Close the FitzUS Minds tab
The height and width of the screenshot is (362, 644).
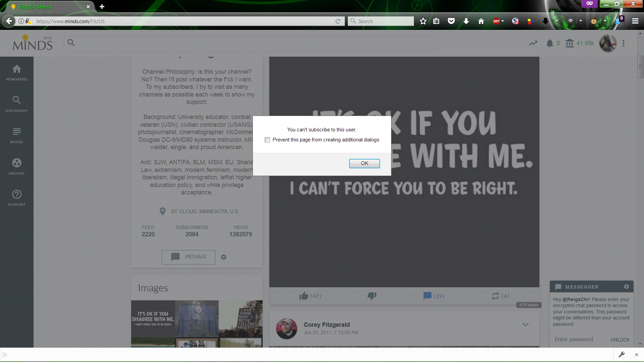[x=88, y=7]
